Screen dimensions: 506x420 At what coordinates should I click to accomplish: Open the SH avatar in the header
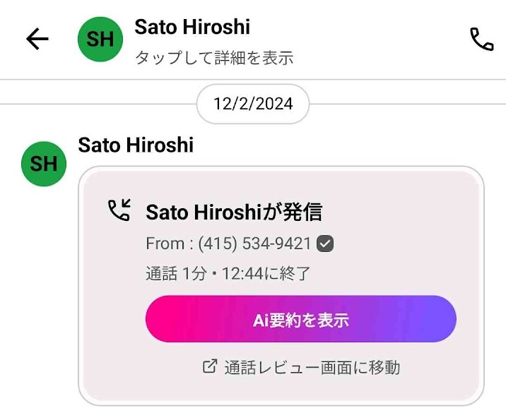click(x=100, y=39)
